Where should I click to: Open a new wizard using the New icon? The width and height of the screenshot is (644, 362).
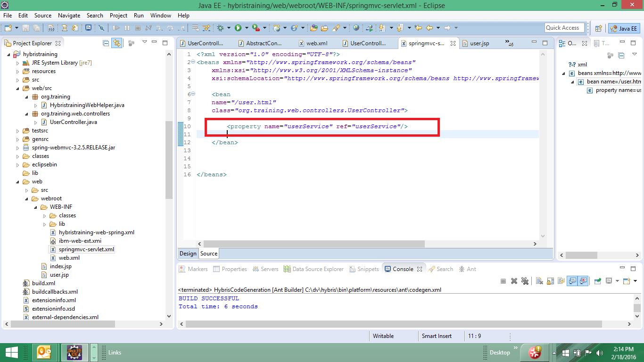click(x=7, y=27)
